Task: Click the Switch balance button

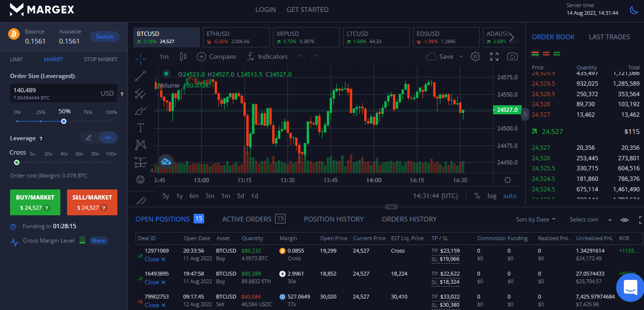Action: (x=104, y=37)
